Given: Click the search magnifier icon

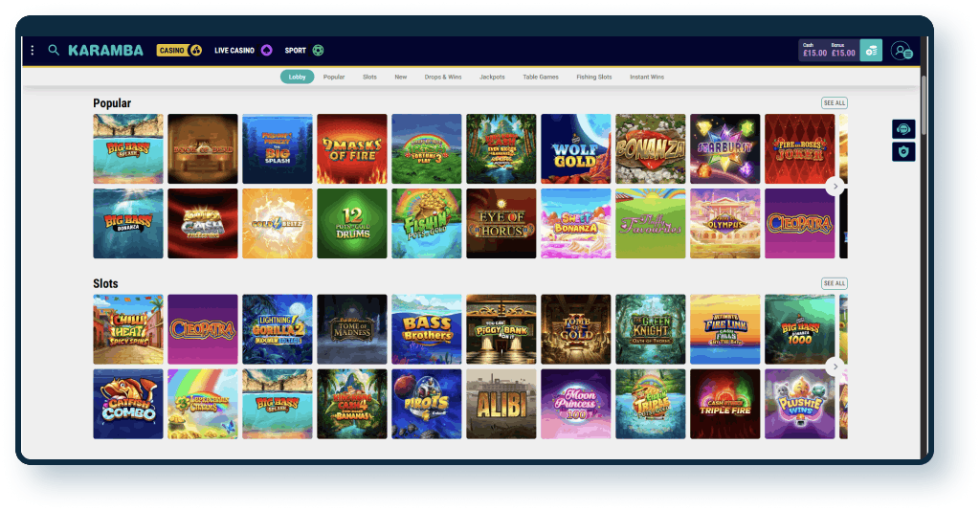Looking at the screenshot, I should pos(54,51).
